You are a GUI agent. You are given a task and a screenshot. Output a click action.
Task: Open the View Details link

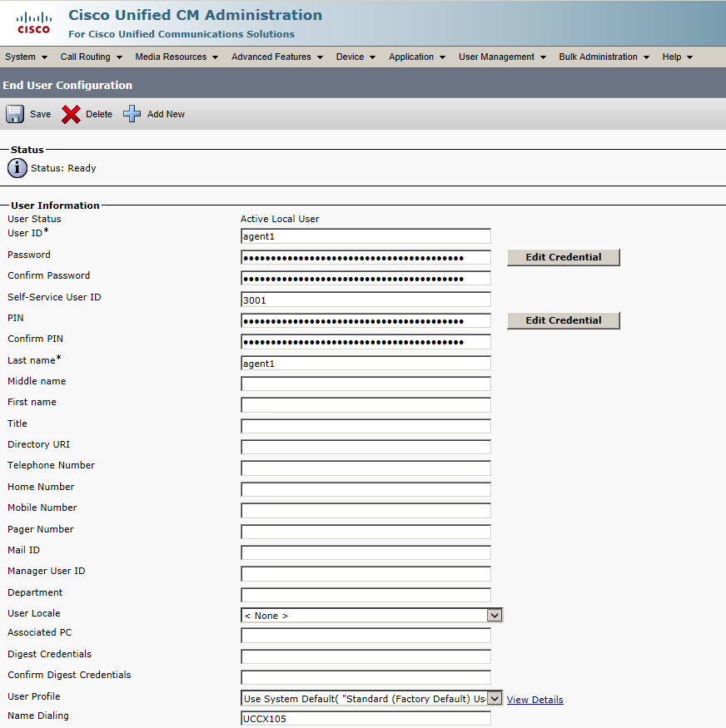(535, 700)
